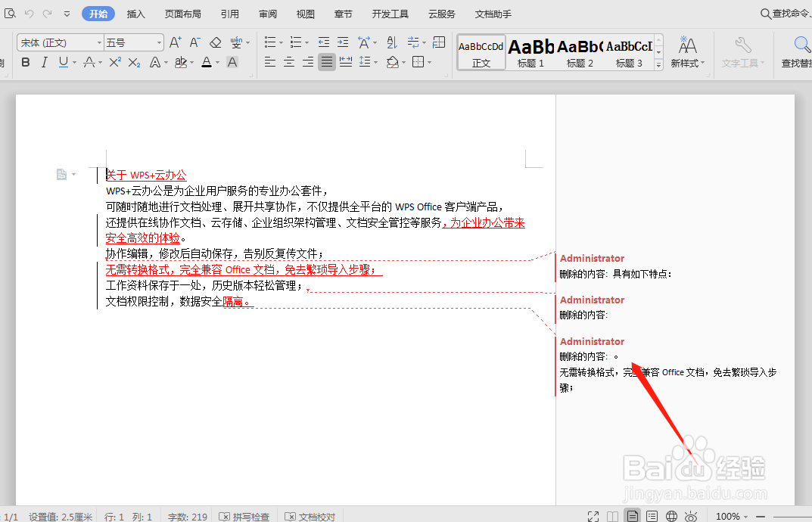This screenshot has height=522, width=812.
Task: Apply the 标题 1 style
Action: click(x=530, y=52)
